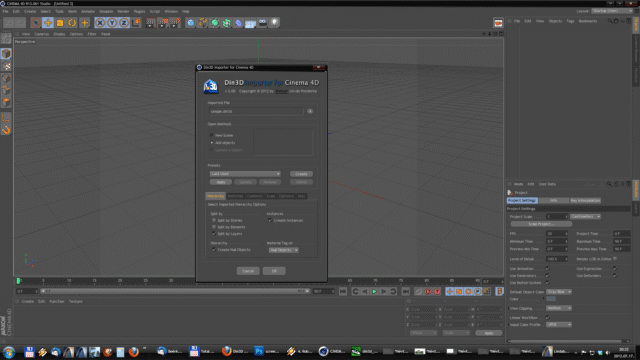This screenshot has width=640, height=360.
Task: Toggle Use Animation in Project Settings
Action: (548, 269)
